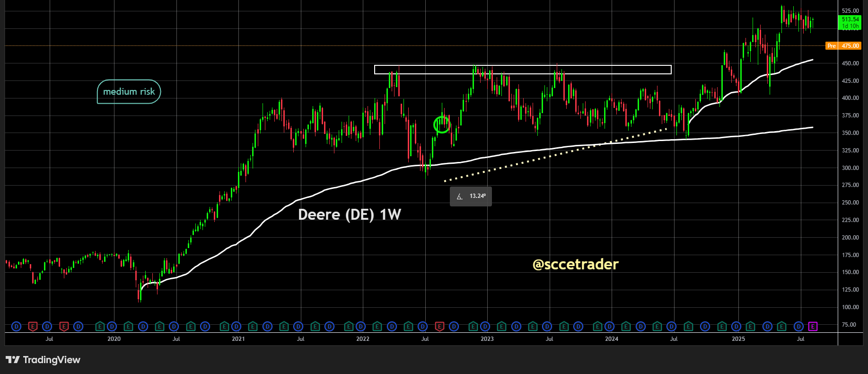This screenshot has height=374, width=868.
Task: Open the green earnings marker just before 2020
Action: point(100,326)
